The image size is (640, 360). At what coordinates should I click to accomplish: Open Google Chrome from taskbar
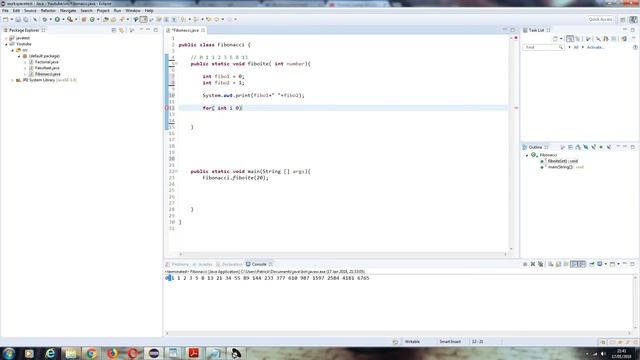pos(91,353)
